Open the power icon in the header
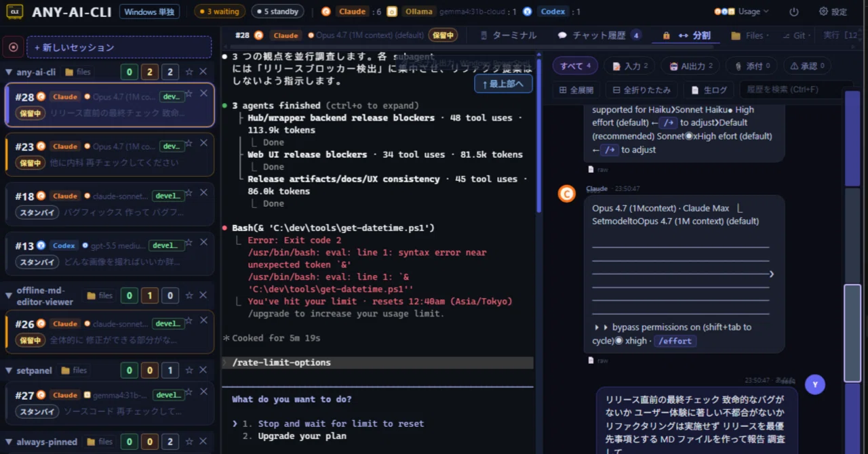This screenshot has width=868, height=454. tap(794, 12)
